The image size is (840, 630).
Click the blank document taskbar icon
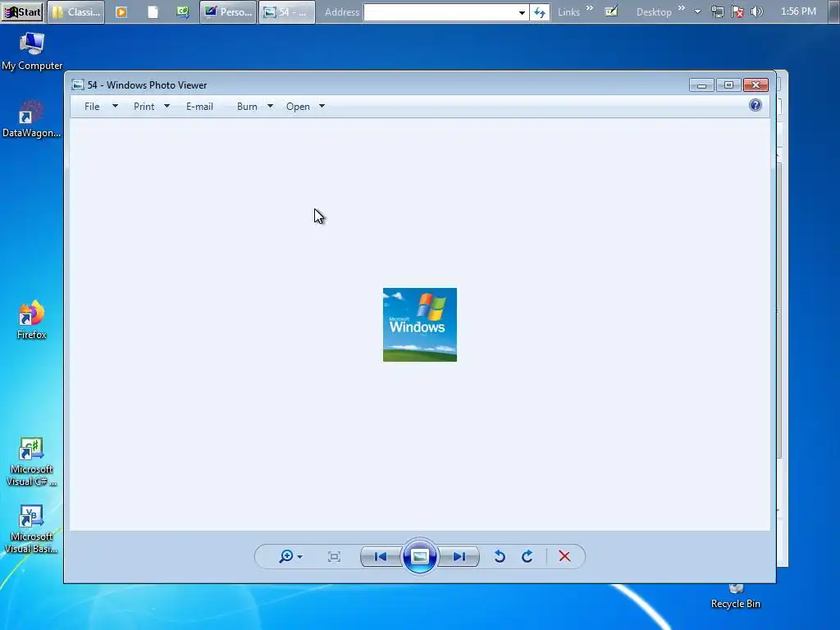click(153, 11)
